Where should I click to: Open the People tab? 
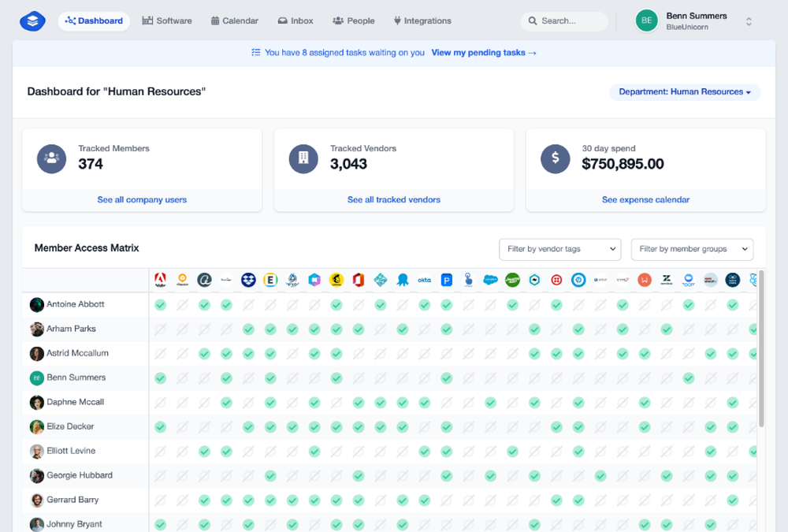coord(354,21)
